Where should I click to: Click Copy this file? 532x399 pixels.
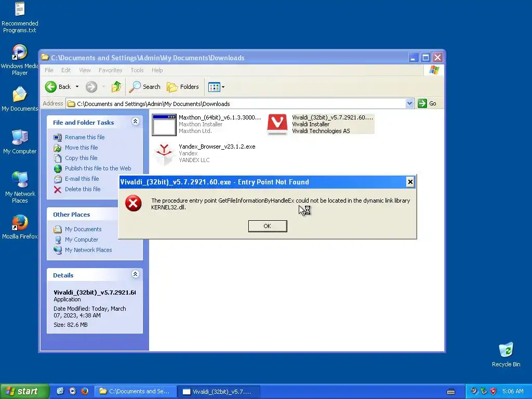81,158
